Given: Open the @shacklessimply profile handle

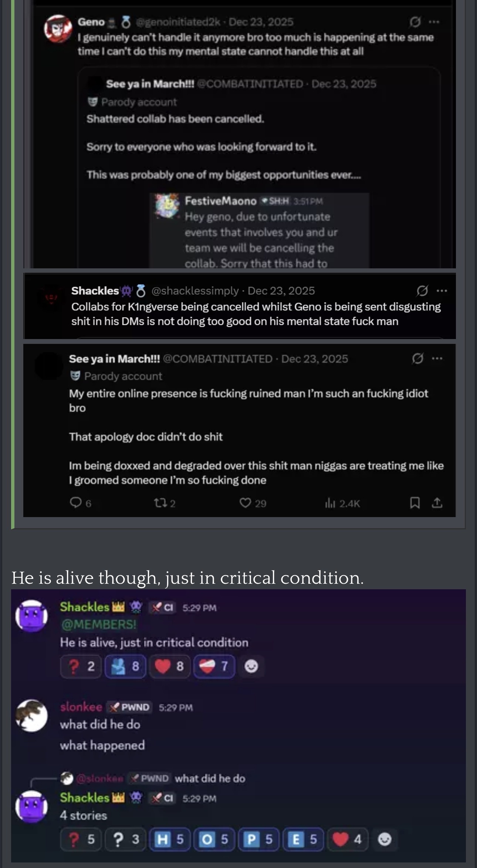Looking at the screenshot, I should point(195,291).
